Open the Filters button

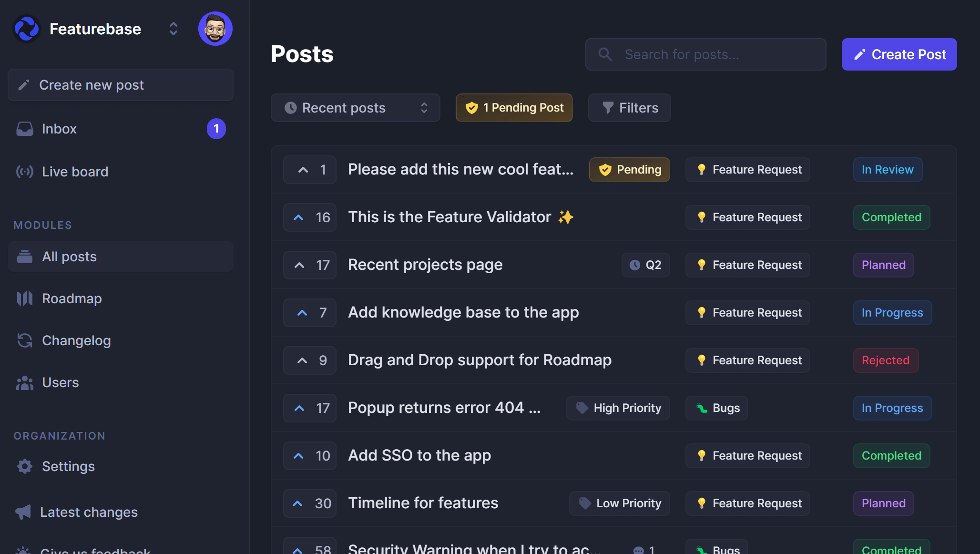click(629, 108)
